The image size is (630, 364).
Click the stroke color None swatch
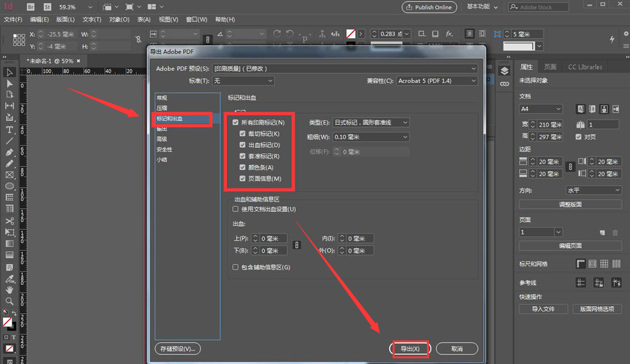(351, 34)
